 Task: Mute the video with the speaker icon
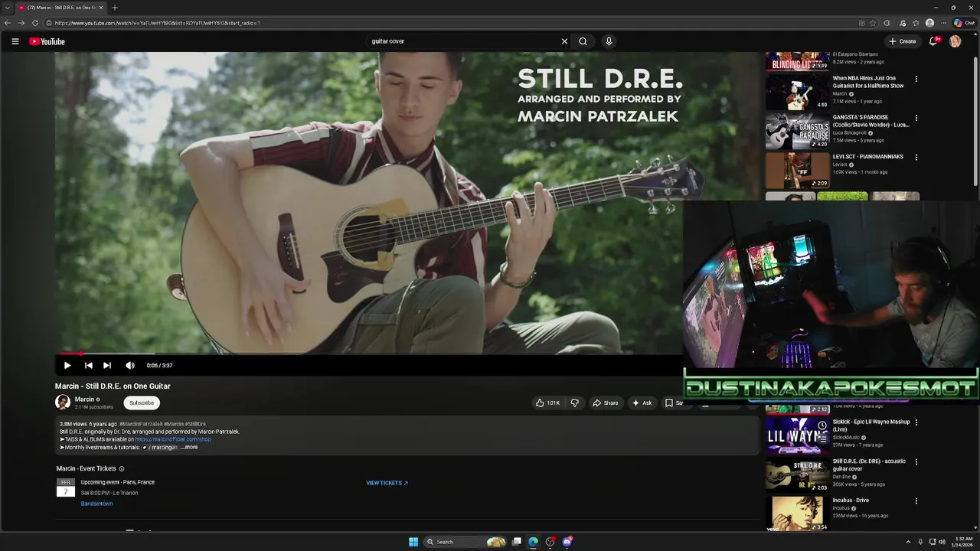[130, 365]
